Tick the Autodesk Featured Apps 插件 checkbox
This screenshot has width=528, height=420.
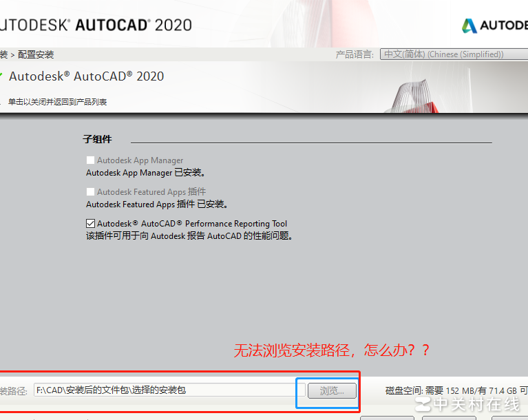[x=90, y=191]
